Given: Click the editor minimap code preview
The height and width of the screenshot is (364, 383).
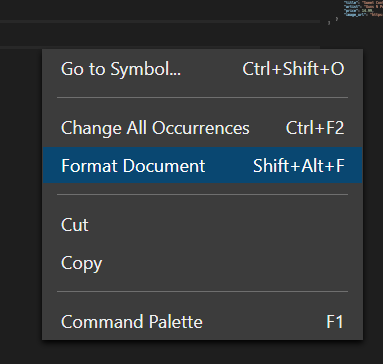Looking at the screenshot, I should pos(355,12).
